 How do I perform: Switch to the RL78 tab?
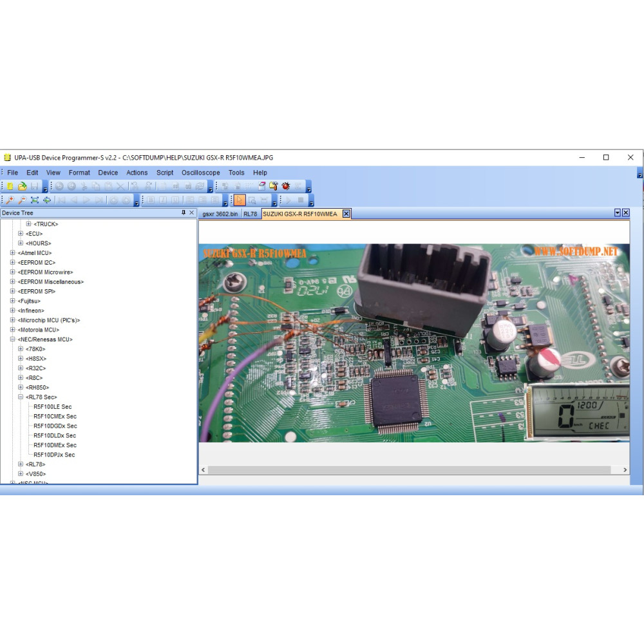pyautogui.click(x=250, y=214)
